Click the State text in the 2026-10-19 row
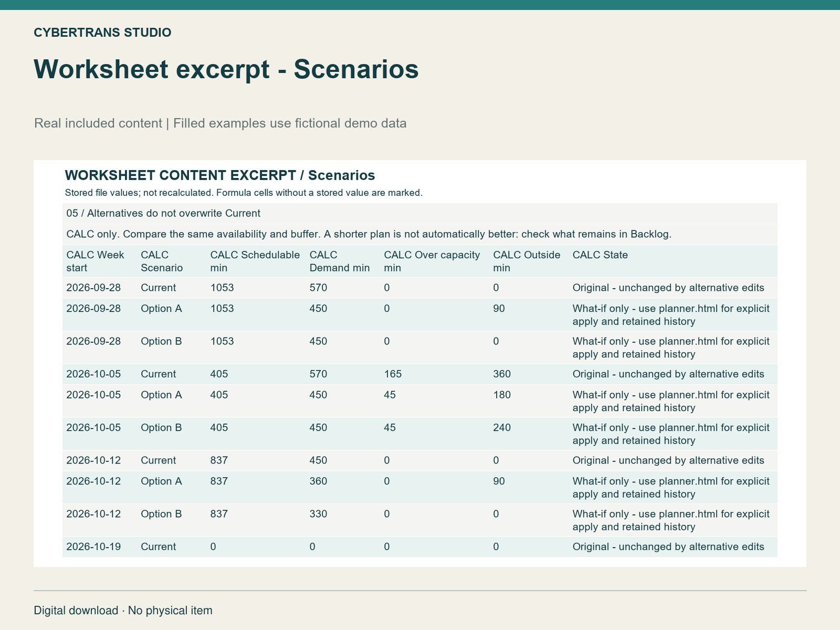 click(x=668, y=547)
